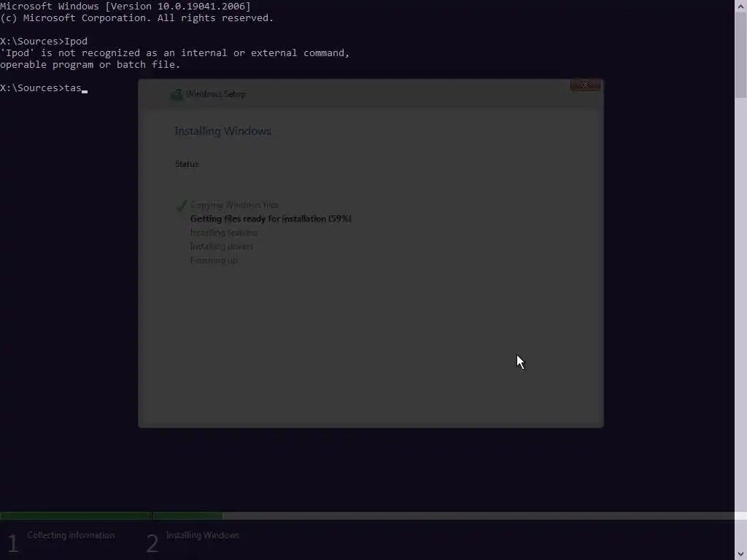The width and height of the screenshot is (747, 560).
Task: Click the 'X:\Sources>Ipod' command line
Action: coord(44,41)
